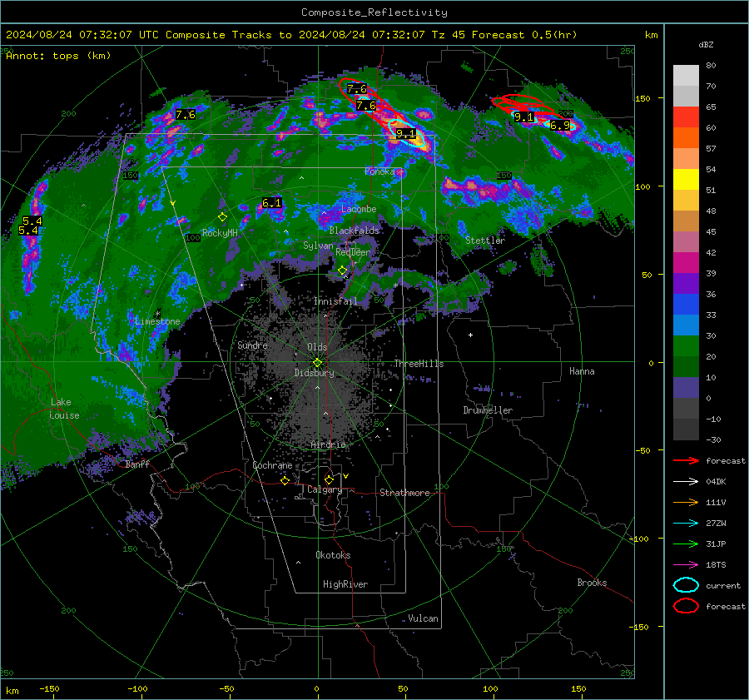Viewport: 749px width, 700px height.
Task: Select the Olds label
Action: (x=317, y=347)
